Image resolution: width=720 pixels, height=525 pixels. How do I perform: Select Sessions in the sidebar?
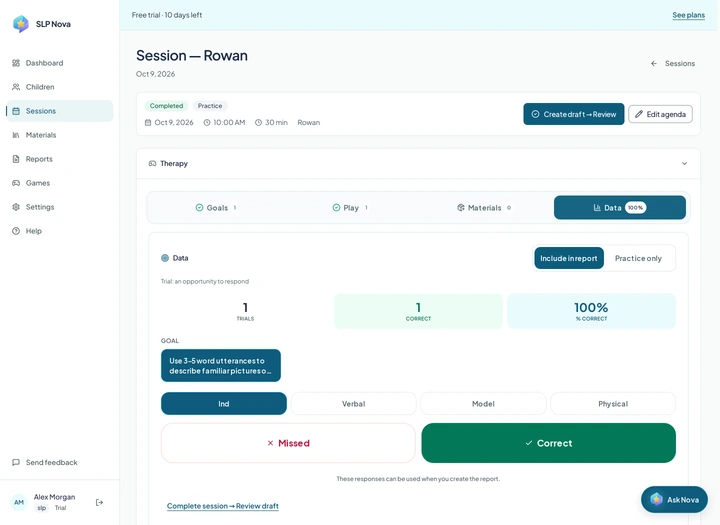coord(60,111)
